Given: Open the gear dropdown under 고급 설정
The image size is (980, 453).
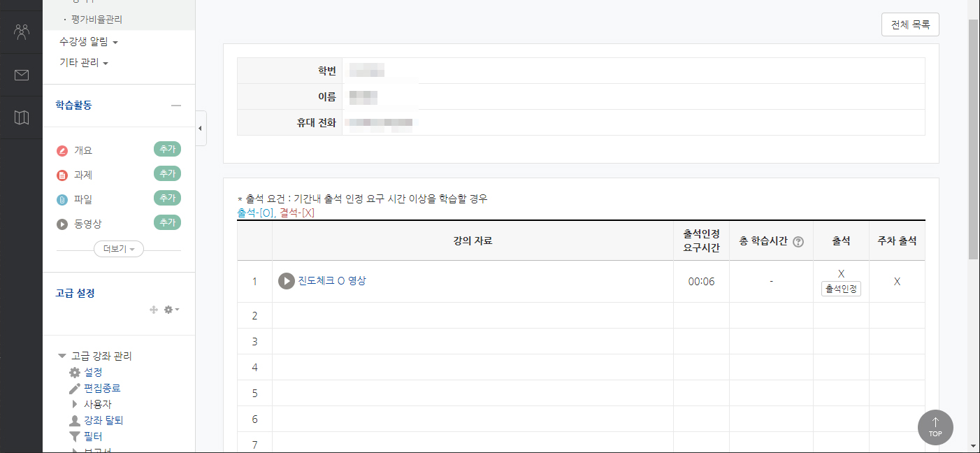Looking at the screenshot, I should click(171, 309).
